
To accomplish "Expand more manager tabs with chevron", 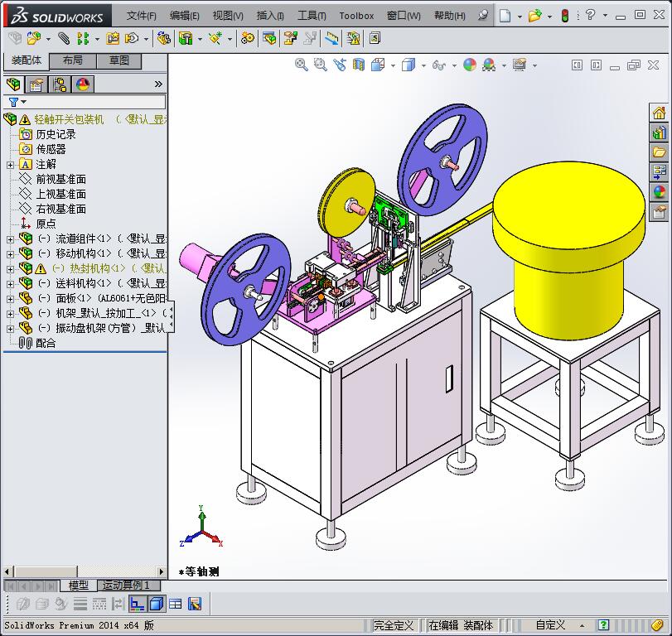I will point(158,84).
